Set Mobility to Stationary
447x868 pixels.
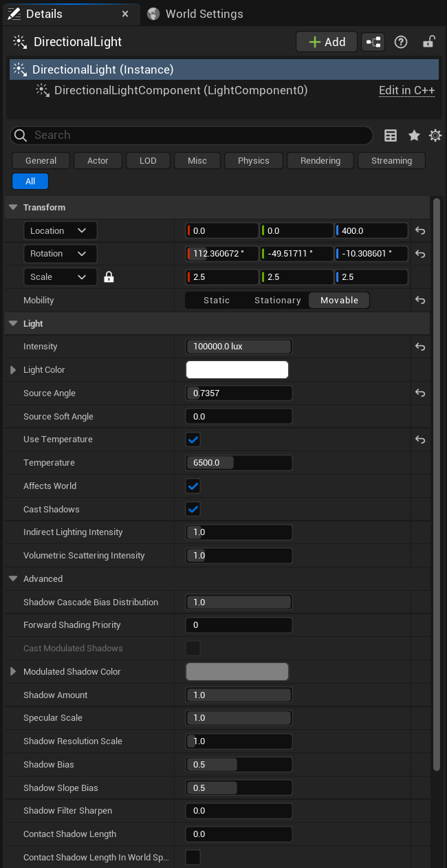(x=278, y=301)
